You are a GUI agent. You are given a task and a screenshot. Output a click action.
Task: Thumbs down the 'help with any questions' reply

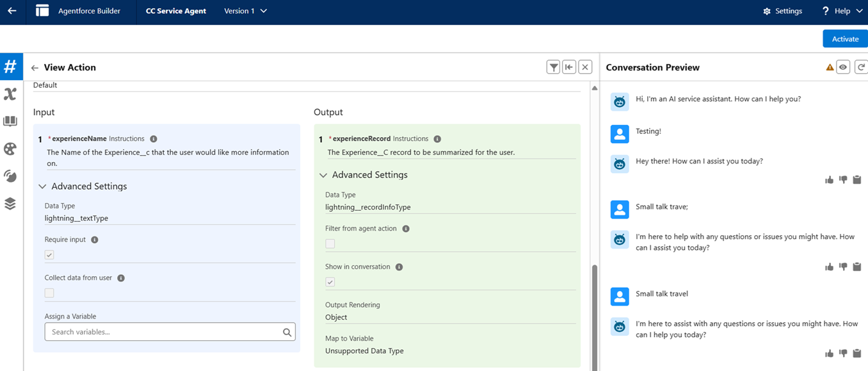coord(843,267)
